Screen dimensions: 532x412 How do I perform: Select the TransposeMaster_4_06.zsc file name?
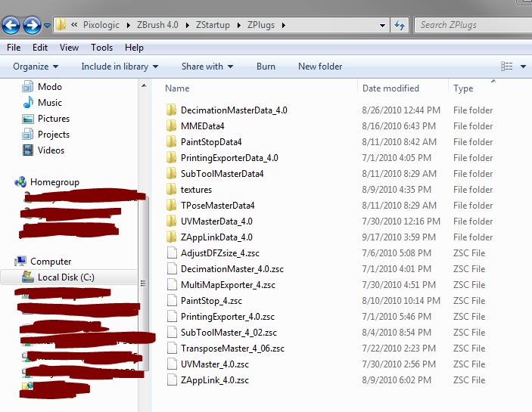(232, 348)
